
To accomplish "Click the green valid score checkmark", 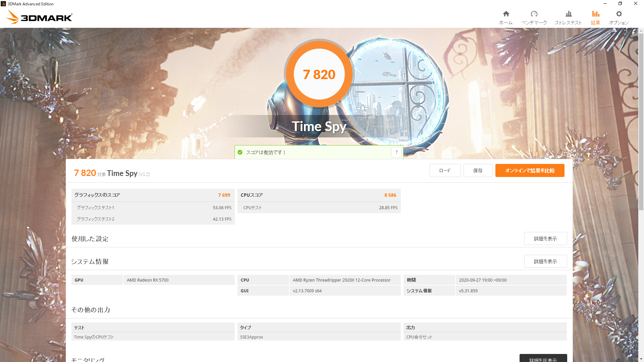I will click(240, 152).
